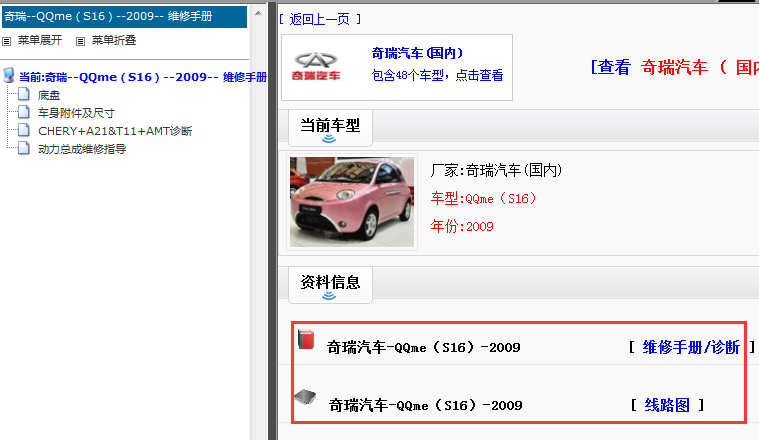
Task: Click the pink QQme car thumbnail
Action: pos(352,202)
